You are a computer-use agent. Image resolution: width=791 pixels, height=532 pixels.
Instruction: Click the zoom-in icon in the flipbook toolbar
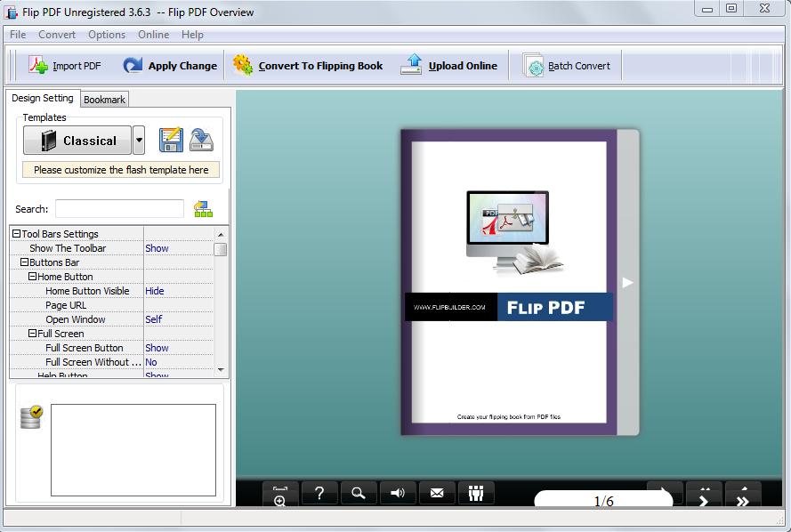point(280,494)
